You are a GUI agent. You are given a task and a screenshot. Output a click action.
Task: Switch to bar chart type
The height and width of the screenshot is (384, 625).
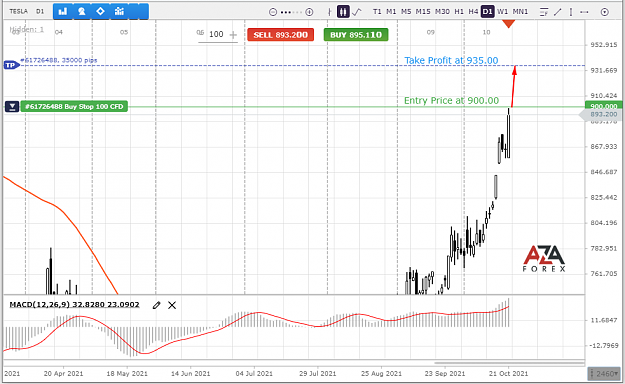pyautogui.click(x=330, y=12)
